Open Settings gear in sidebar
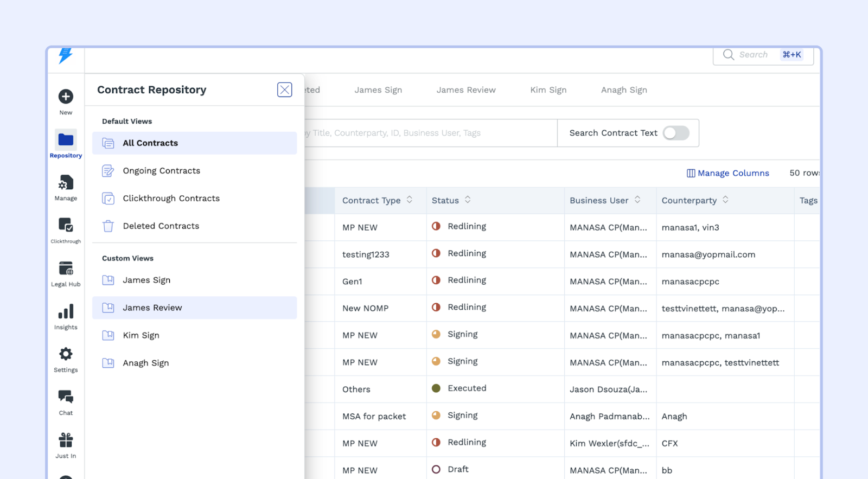 coord(66,354)
